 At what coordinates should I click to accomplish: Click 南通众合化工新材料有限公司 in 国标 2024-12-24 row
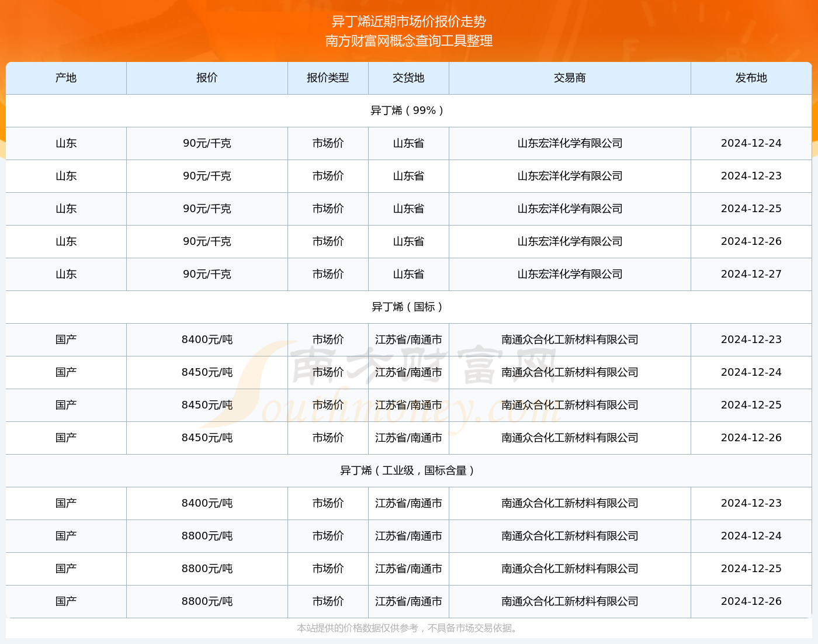(x=570, y=372)
